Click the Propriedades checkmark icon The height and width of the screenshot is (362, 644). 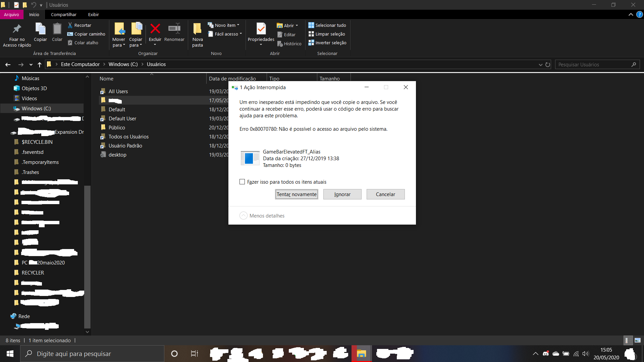(x=261, y=29)
